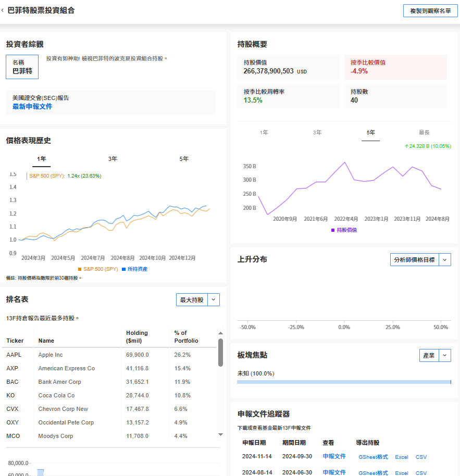The width and height of the screenshot is (460, 476).
Task: Click the AAPL bar in bottom chart
Action: pyautogui.click(x=41, y=472)
